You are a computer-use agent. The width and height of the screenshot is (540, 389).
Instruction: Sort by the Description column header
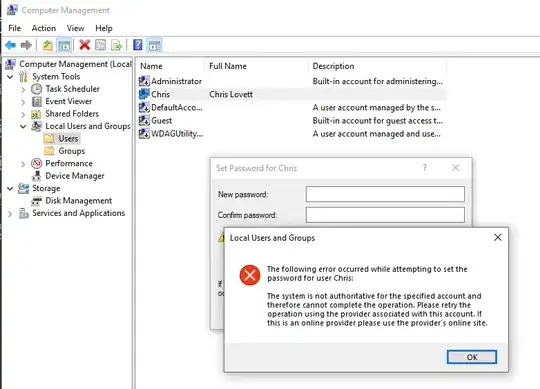click(x=377, y=66)
